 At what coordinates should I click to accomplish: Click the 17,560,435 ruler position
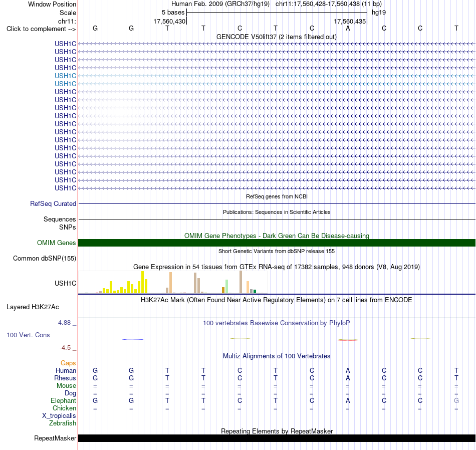(350, 21)
